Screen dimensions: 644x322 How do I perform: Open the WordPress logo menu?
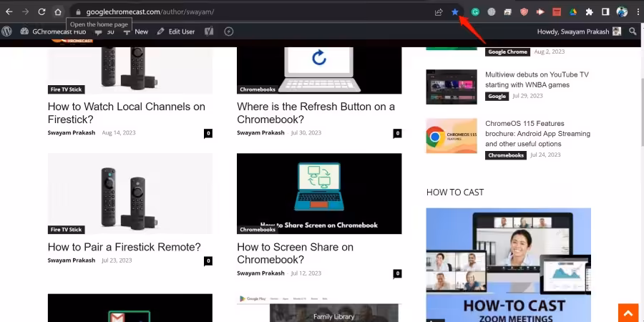click(x=6, y=31)
